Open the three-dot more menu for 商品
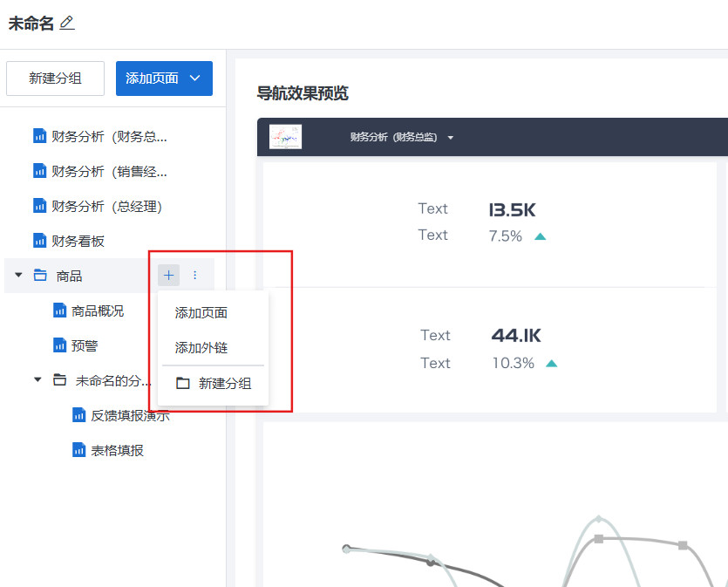 [x=194, y=276]
